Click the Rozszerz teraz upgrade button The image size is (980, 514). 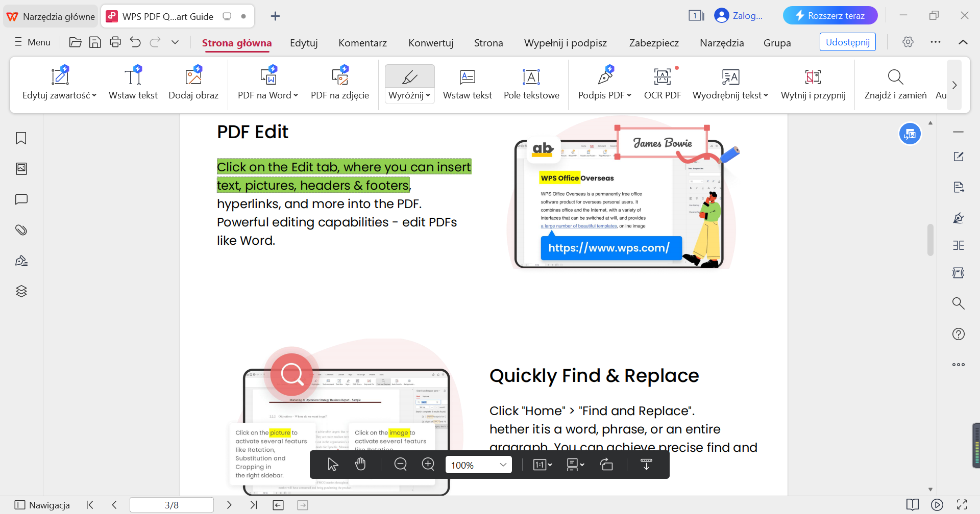point(830,16)
